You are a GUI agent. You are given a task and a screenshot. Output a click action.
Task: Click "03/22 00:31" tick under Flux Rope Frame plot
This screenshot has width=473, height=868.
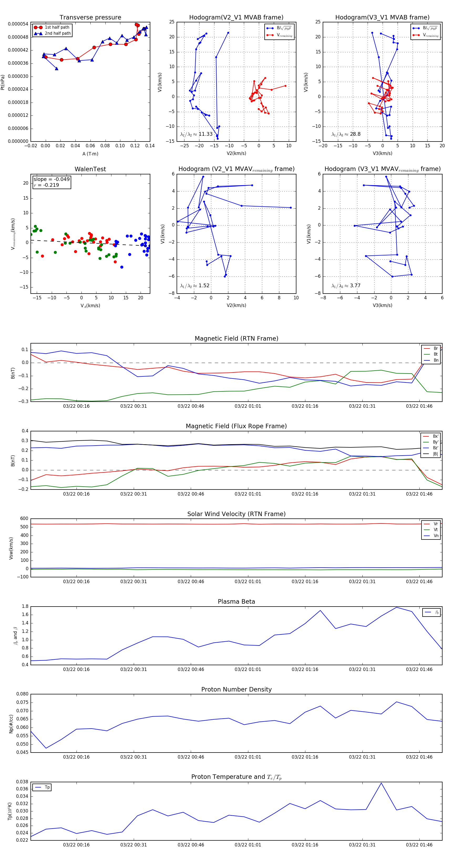(x=134, y=494)
